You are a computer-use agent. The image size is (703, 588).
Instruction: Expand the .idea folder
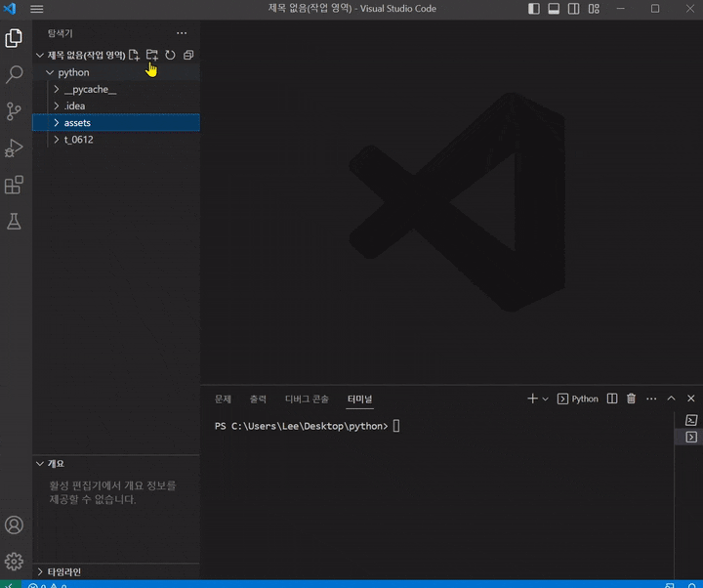[56, 105]
